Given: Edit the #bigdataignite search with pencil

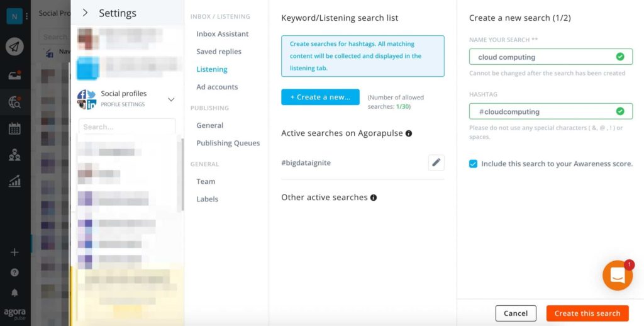Looking at the screenshot, I should 436,163.
